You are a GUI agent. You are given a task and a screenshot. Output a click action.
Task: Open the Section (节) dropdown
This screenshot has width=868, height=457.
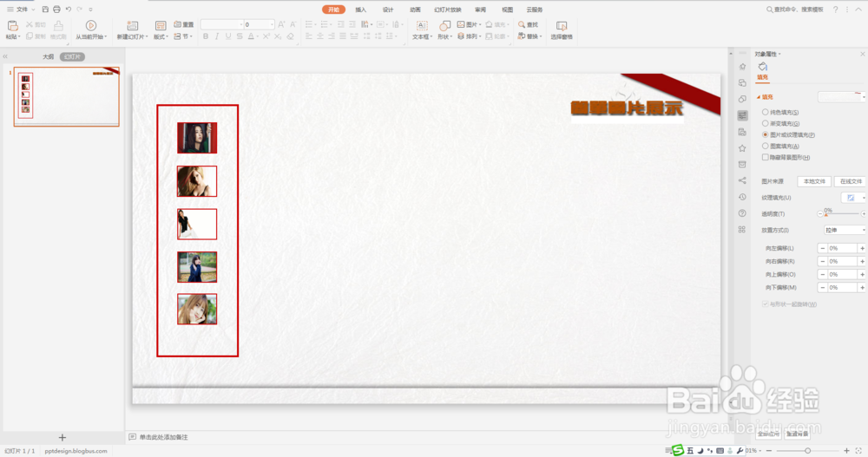tap(183, 36)
